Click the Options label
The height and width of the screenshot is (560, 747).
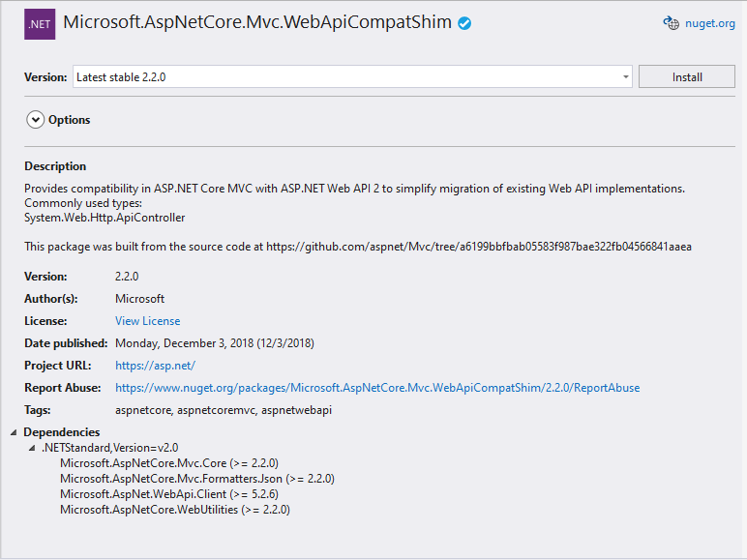pyautogui.click(x=69, y=120)
